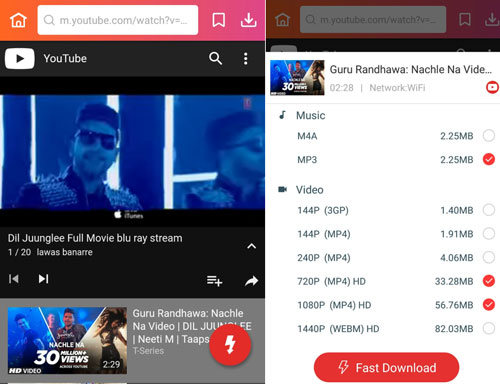This screenshot has width=500, height=384.
Task: Uncheck 1080P (MP4) HD option
Action: 489,305
